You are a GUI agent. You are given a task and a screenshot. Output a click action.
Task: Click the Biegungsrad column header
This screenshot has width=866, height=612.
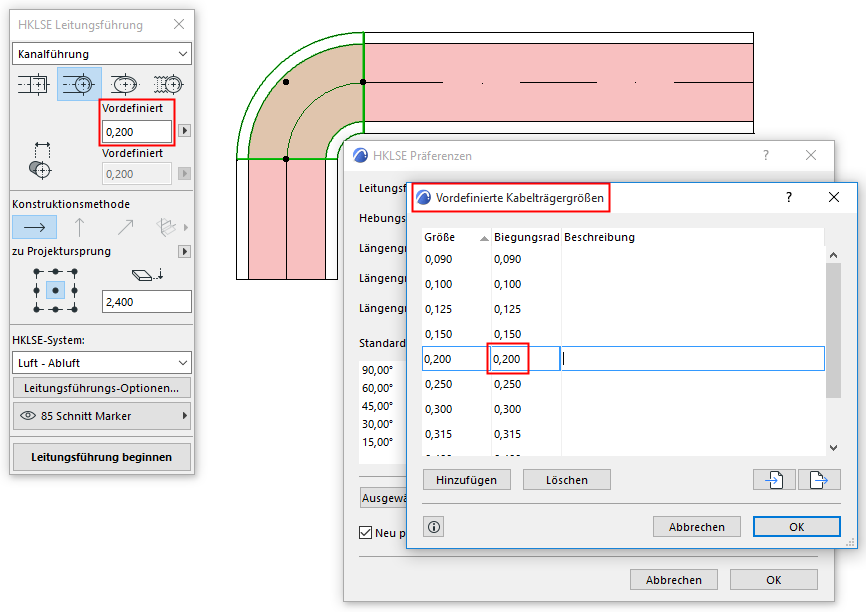526,238
